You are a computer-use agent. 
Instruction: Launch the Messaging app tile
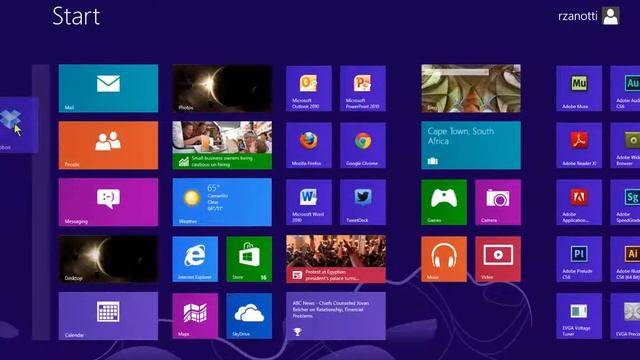pos(108,202)
